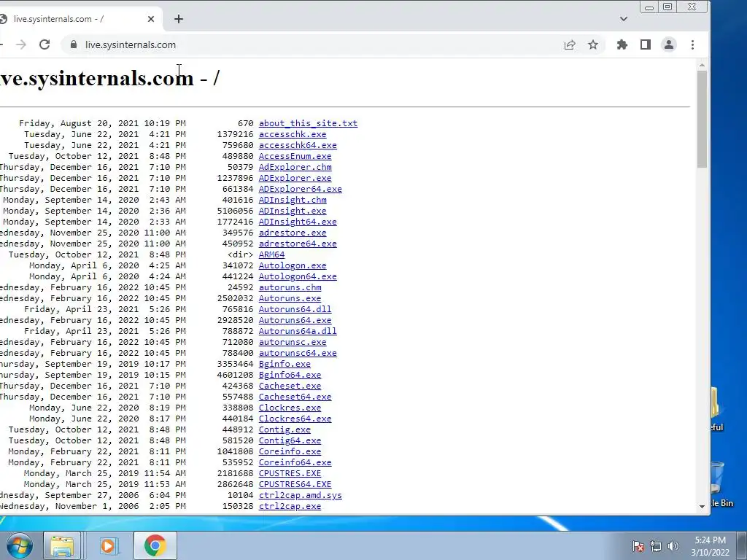The image size is (747, 560).
Task: Open adrestore64.exe link
Action: [x=298, y=244]
